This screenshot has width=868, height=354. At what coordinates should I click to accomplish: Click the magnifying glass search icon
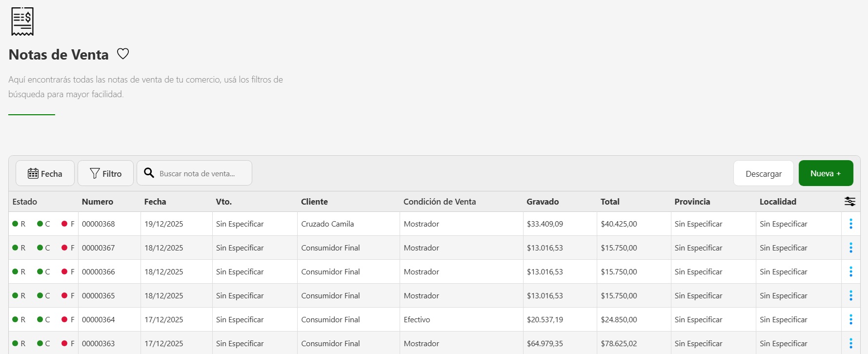pos(149,173)
